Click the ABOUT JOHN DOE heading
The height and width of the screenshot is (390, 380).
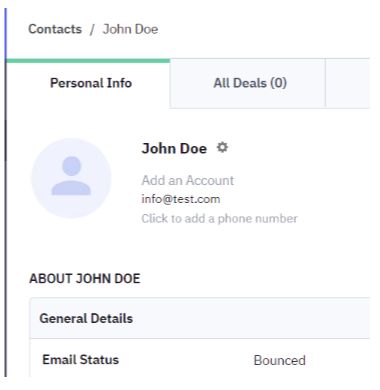(x=85, y=279)
